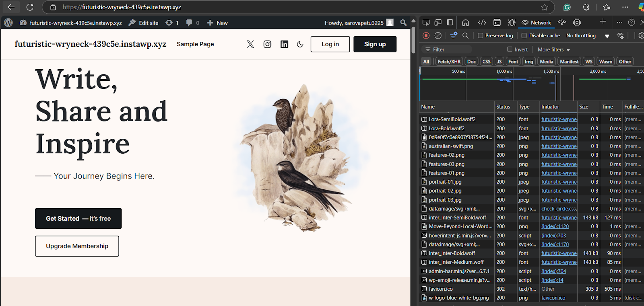The image size is (644, 306).
Task: Select favicon.ico request row
Action: coord(531,289)
